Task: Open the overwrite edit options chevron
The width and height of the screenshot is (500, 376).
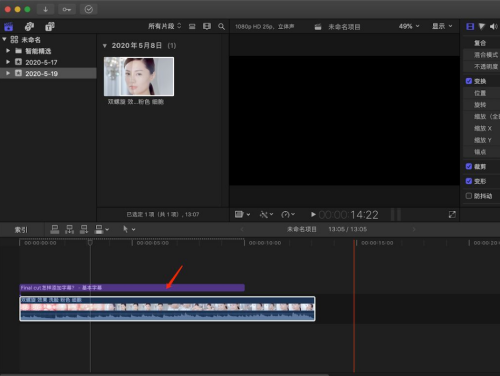Action: click(x=107, y=229)
